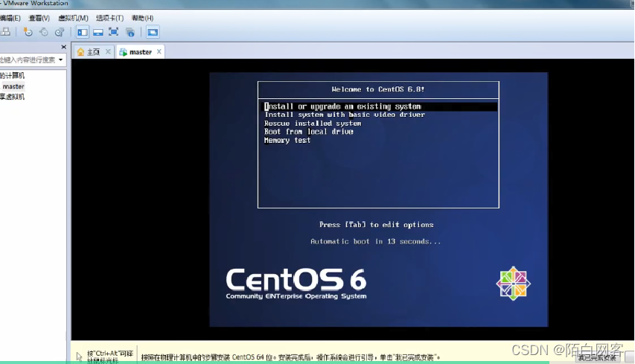Image resolution: width=635 pixels, height=364 pixels.
Task: Close the 主页 tab
Action: point(108,51)
